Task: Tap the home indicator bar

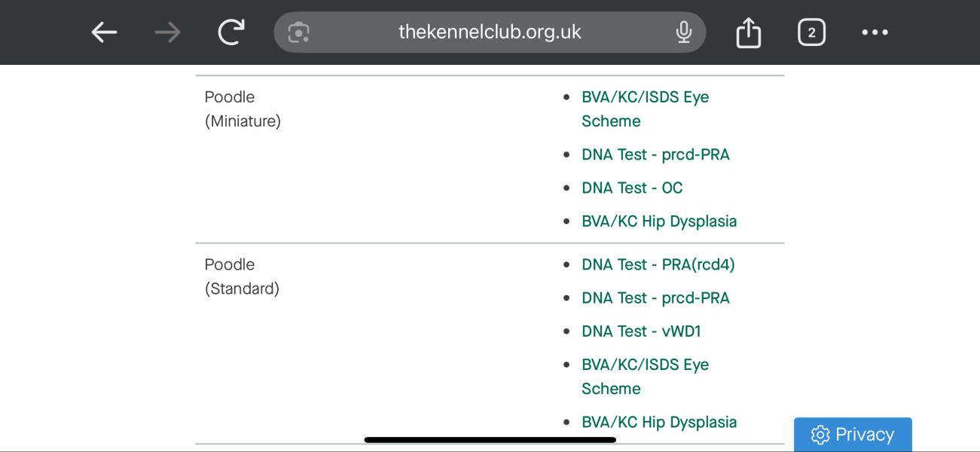Action: coord(490,440)
